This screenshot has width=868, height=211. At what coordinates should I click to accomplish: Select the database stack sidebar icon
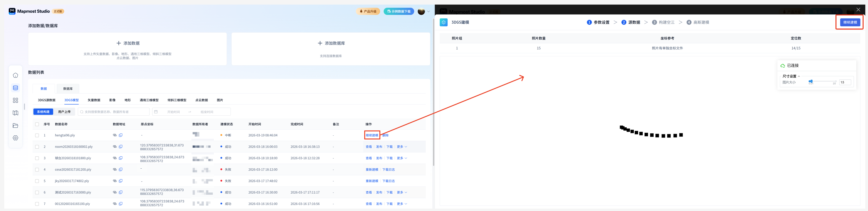point(16,88)
